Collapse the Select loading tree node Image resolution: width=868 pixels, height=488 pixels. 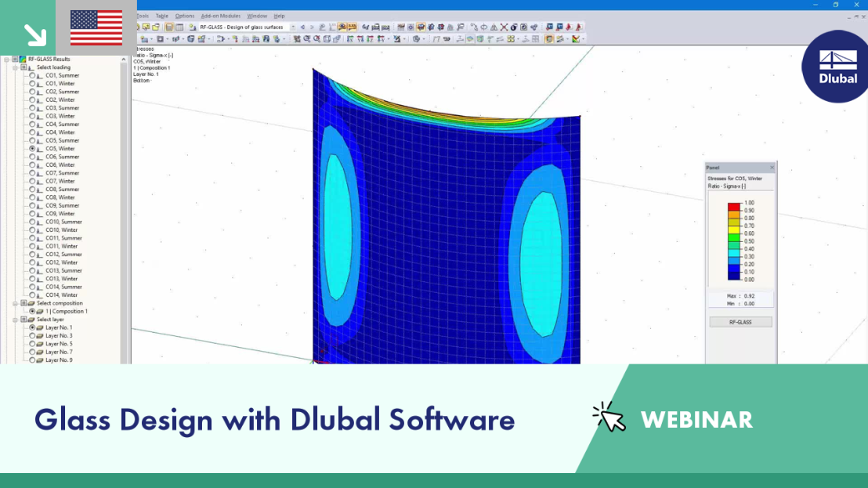click(x=15, y=67)
